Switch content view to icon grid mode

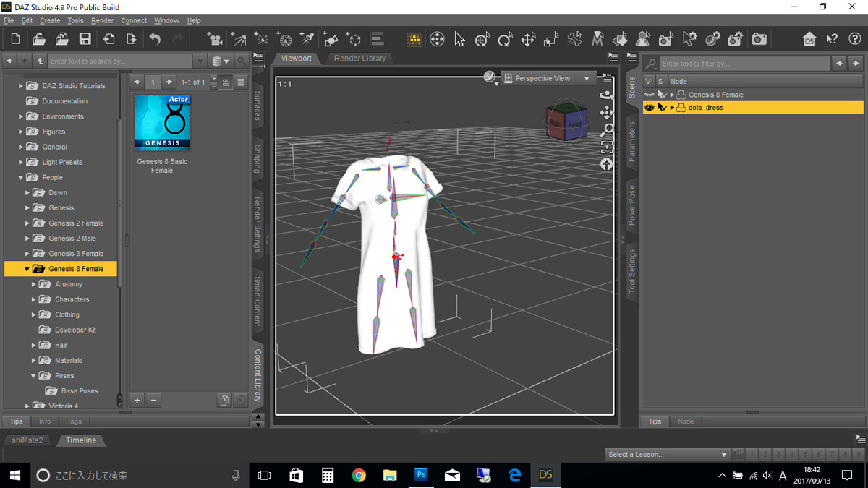tap(226, 82)
